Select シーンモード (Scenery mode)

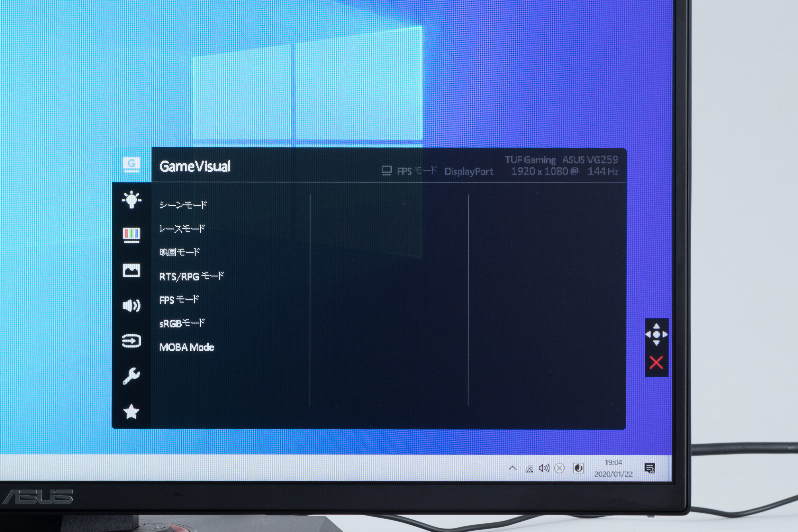coord(183,205)
